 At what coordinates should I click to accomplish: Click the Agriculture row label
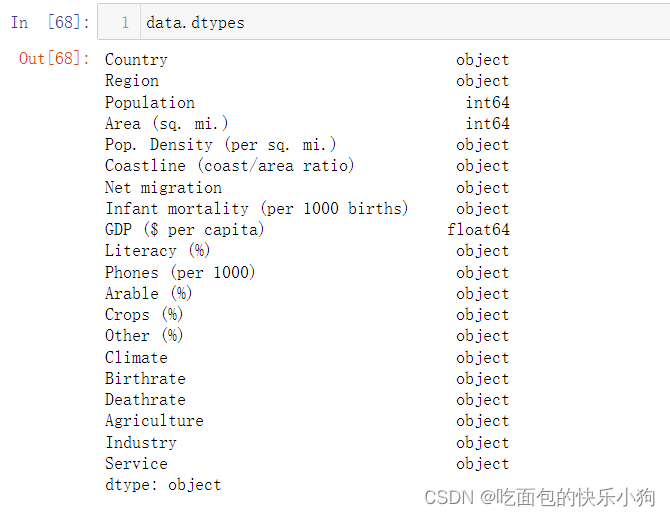click(x=154, y=421)
